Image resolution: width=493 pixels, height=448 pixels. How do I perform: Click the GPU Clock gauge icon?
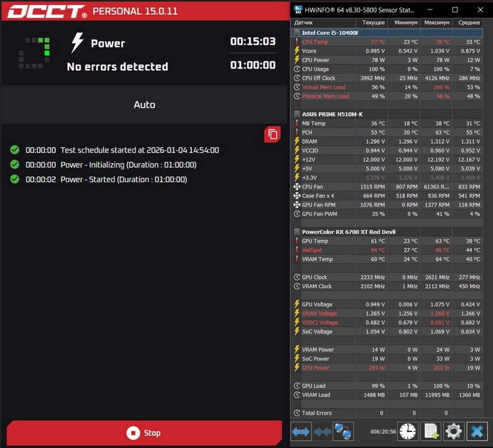297,277
